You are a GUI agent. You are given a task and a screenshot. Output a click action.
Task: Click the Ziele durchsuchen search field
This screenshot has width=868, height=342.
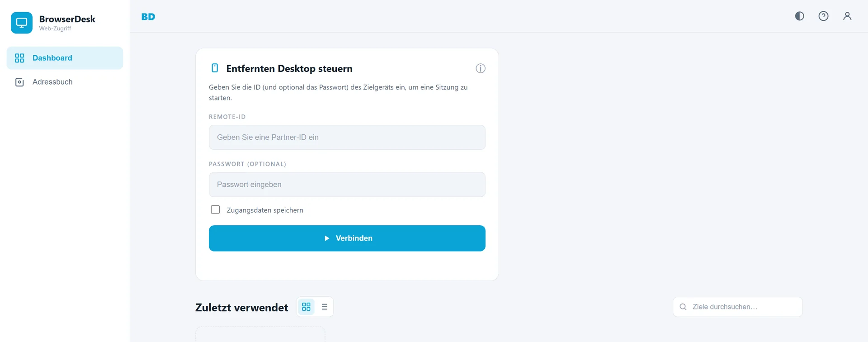[738, 307]
